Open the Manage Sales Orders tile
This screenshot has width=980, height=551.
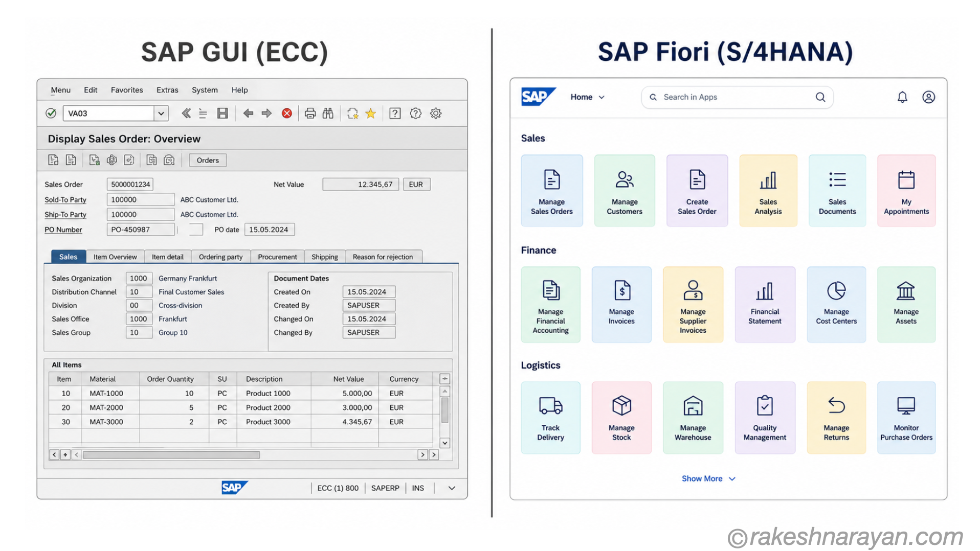(551, 191)
